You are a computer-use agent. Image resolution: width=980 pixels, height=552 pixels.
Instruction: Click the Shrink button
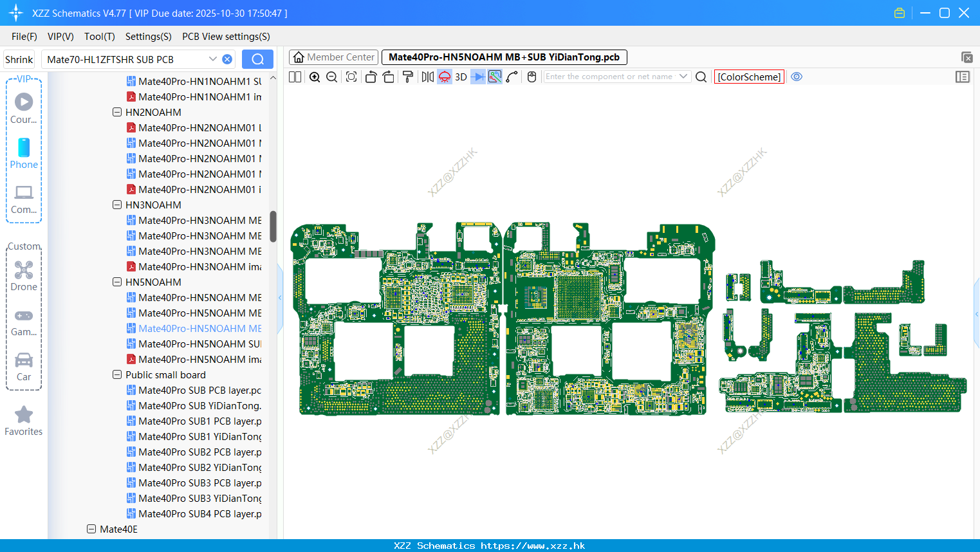click(x=19, y=59)
